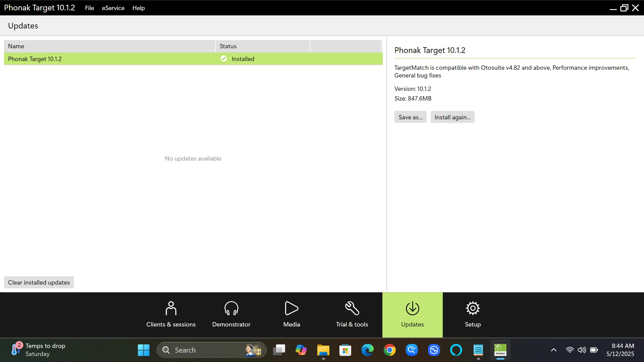Open the clock and date panel
The image size is (644, 362).
(620, 350)
